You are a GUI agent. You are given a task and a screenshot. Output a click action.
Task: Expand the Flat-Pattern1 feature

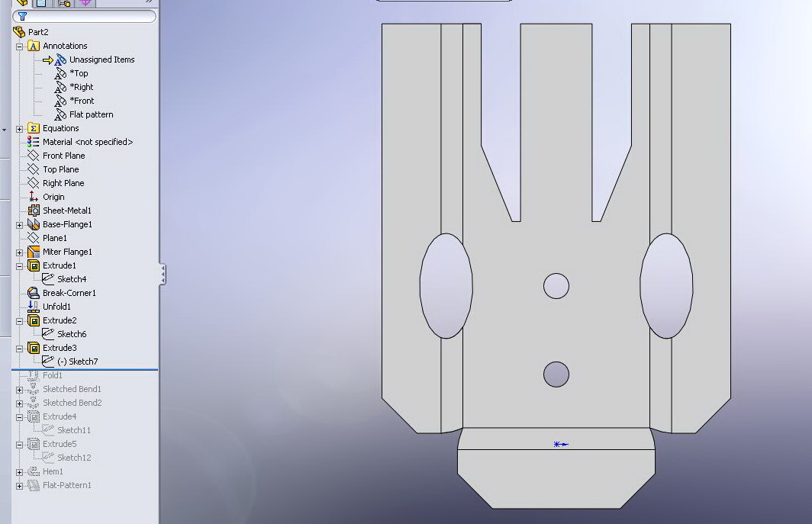[20, 486]
